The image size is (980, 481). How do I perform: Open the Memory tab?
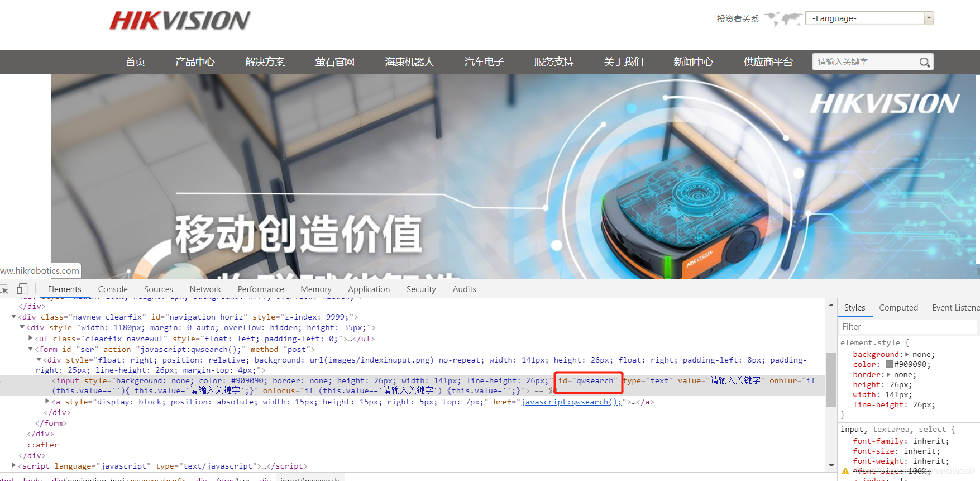[316, 289]
